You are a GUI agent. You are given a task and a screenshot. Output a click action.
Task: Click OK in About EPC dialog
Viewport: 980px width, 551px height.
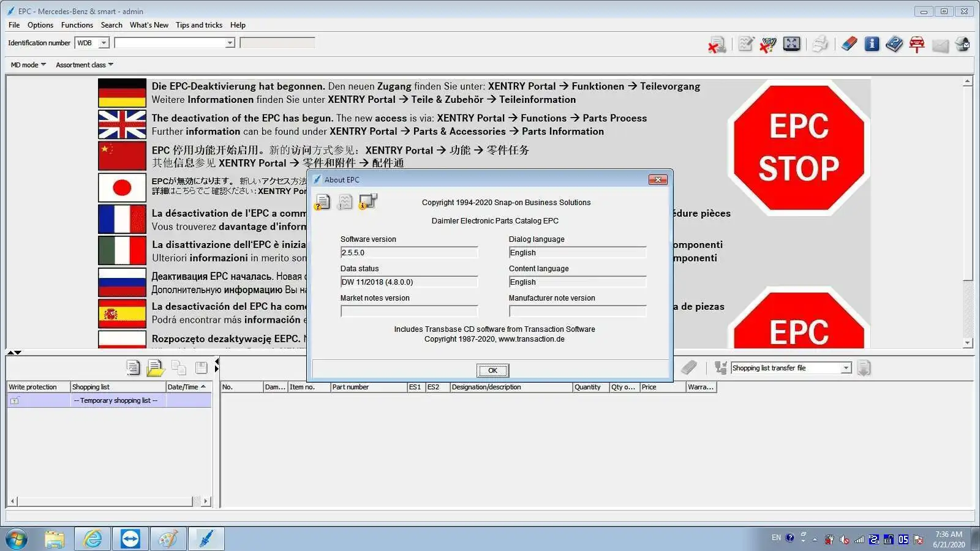(492, 370)
